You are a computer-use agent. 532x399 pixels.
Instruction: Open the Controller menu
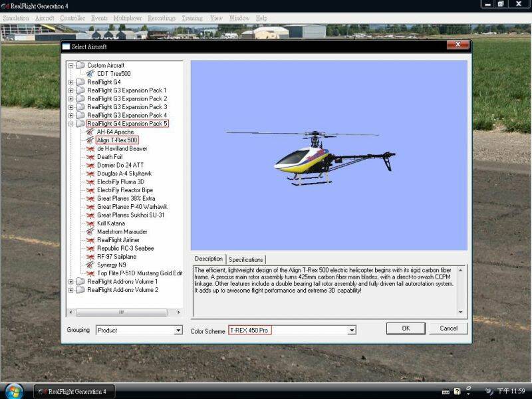click(x=72, y=19)
